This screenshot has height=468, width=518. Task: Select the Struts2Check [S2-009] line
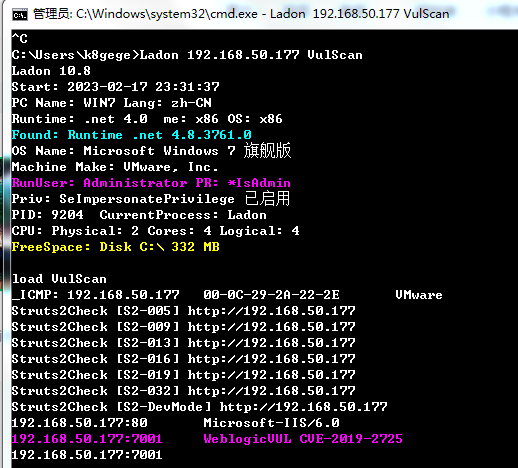[183, 327]
